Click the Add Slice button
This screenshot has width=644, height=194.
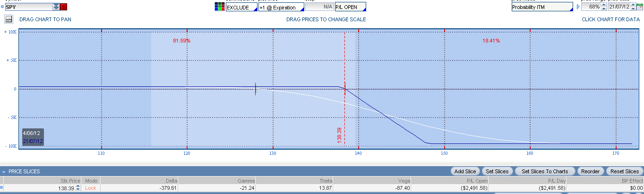coord(465,171)
